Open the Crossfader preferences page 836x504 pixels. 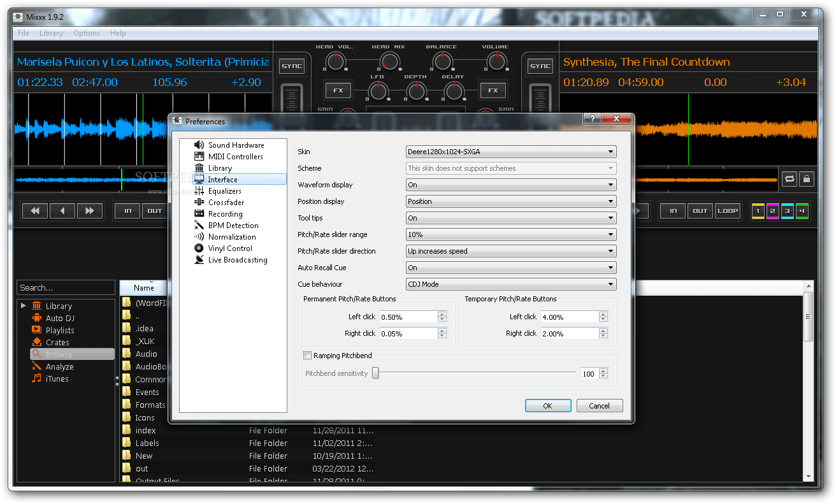click(x=219, y=203)
